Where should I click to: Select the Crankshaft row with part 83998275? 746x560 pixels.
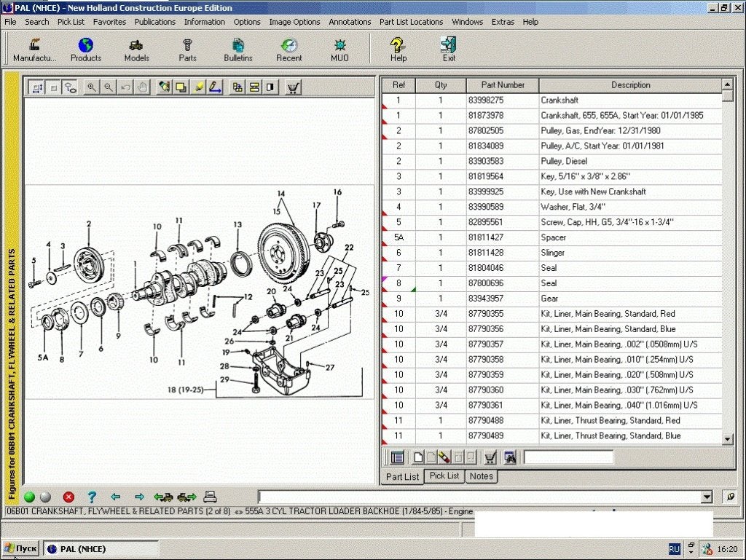tap(552, 100)
